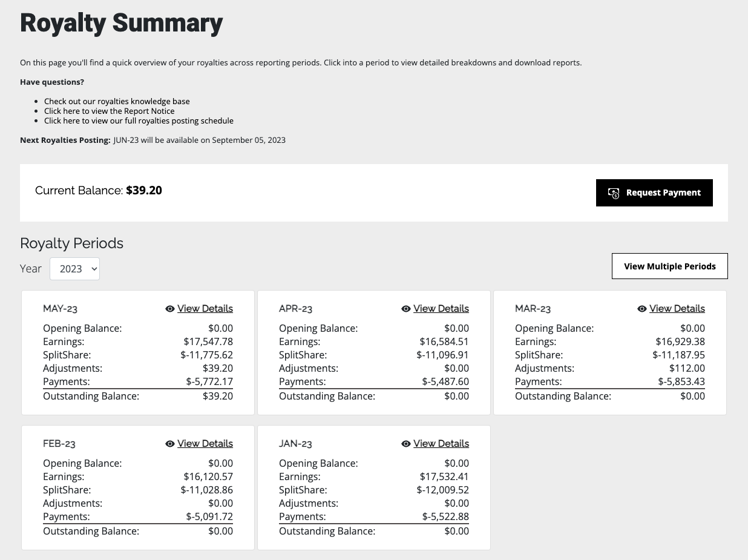View the full royalties posting schedule link
This screenshot has height=560, width=748.
[139, 120]
